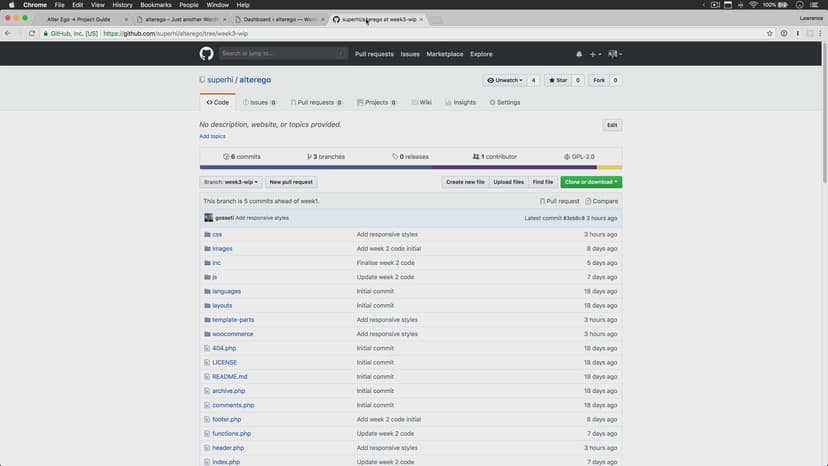
Task: Click the Fork button
Action: click(x=600, y=80)
